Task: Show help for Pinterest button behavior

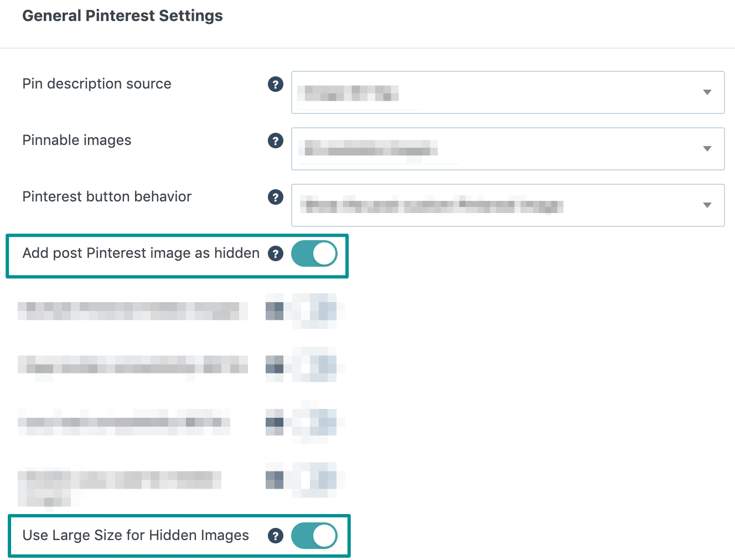Action: (x=276, y=197)
